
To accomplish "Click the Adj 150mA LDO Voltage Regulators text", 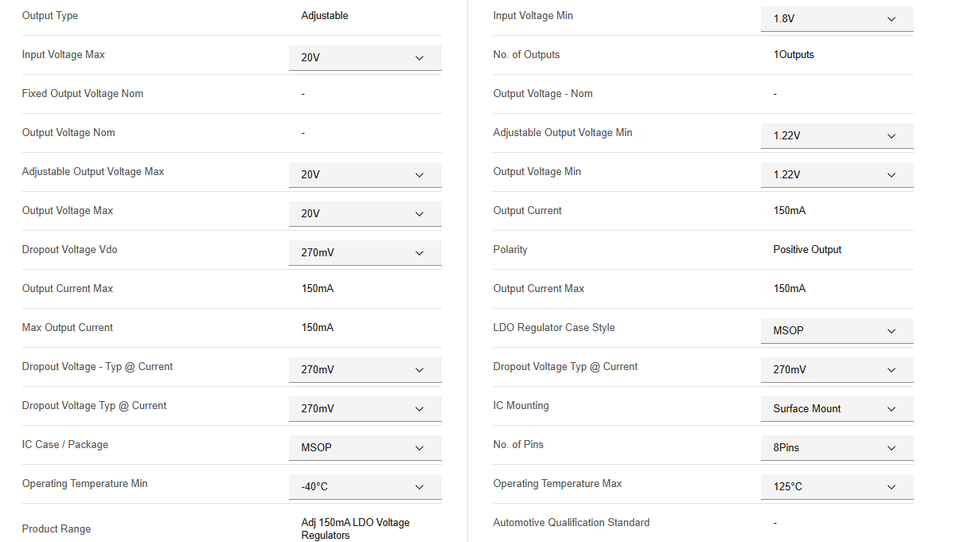I will click(x=355, y=529).
